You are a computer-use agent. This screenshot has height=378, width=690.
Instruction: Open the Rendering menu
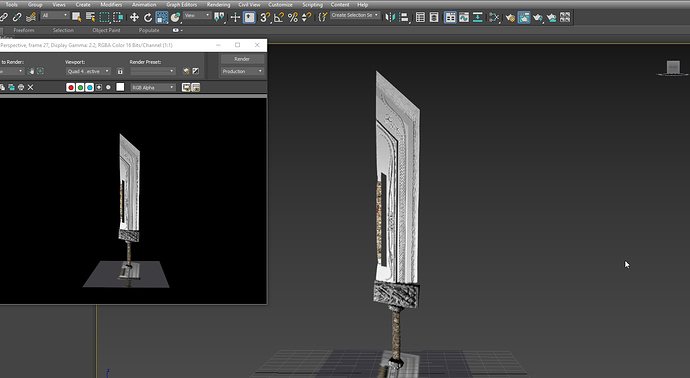(x=218, y=4)
